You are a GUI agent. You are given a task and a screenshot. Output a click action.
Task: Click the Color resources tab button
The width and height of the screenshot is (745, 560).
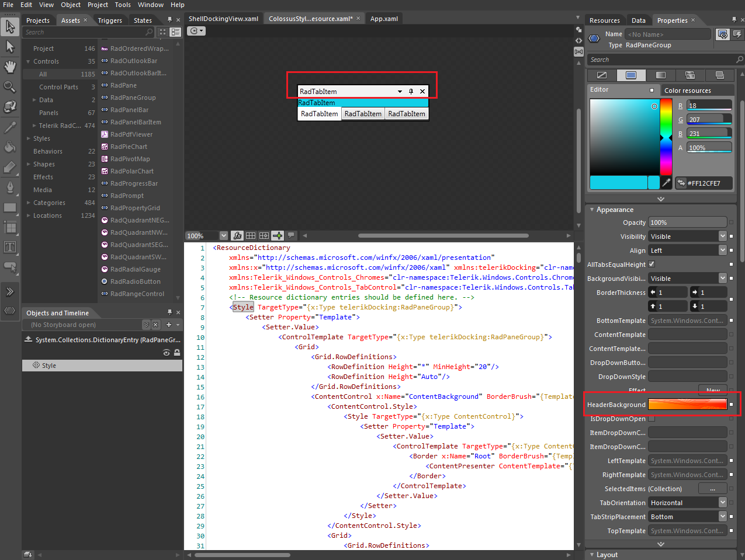687,91
